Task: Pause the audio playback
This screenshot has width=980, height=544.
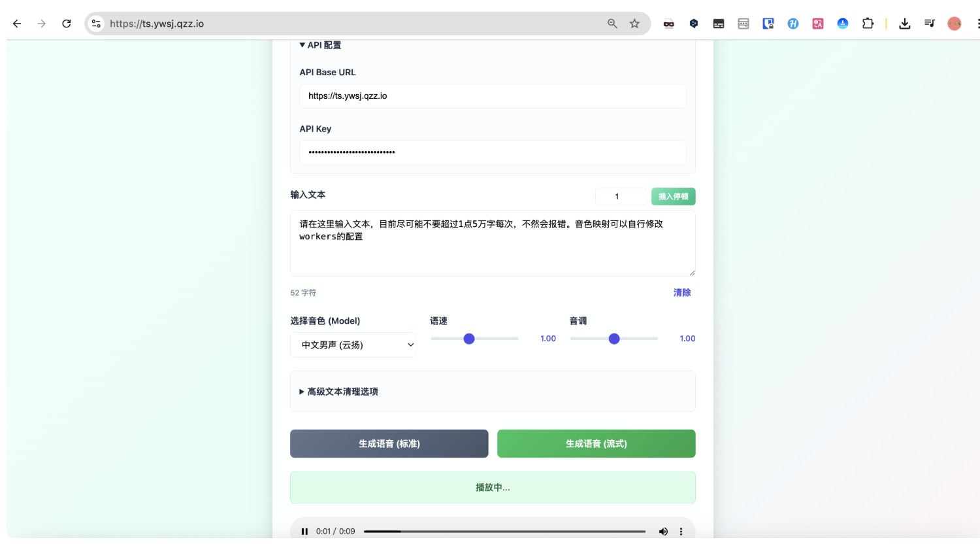Action: coord(304,532)
